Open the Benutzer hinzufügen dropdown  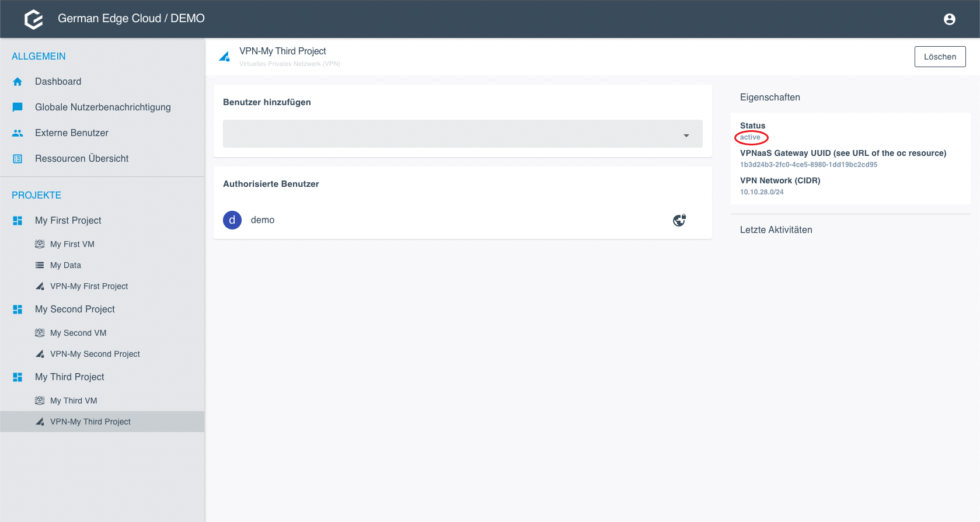pyautogui.click(x=463, y=134)
